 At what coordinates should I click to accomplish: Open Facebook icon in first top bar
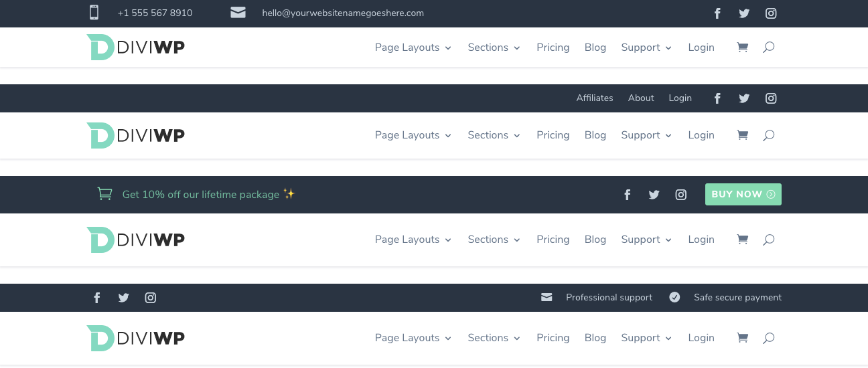click(717, 13)
